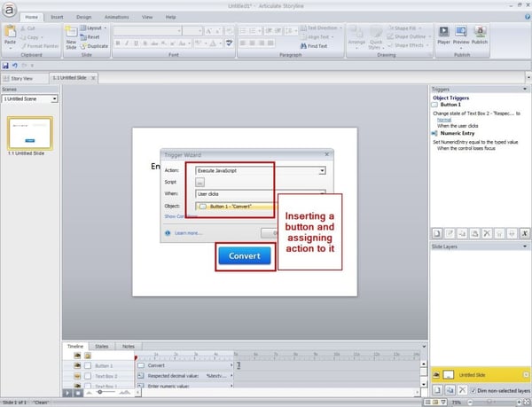Create a new trigger in Triggers panel
This screenshot has height=407, width=532.
tap(437, 233)
